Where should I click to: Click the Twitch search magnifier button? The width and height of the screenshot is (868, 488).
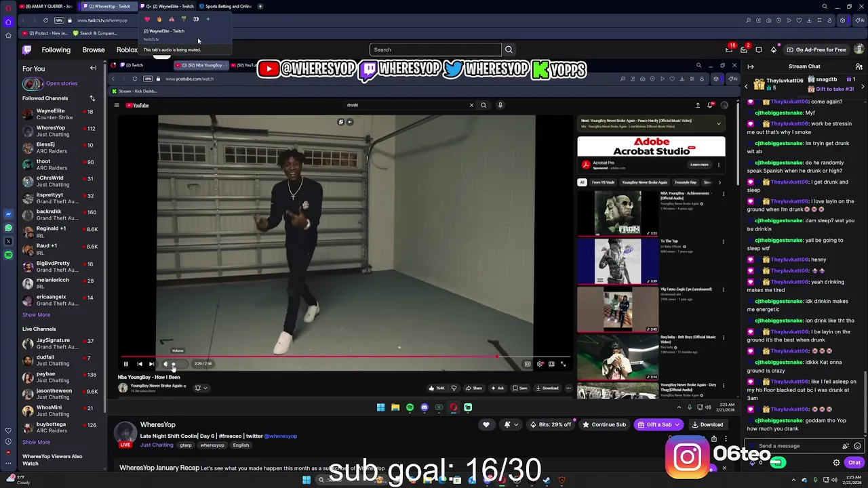click(x=509, y=49)
